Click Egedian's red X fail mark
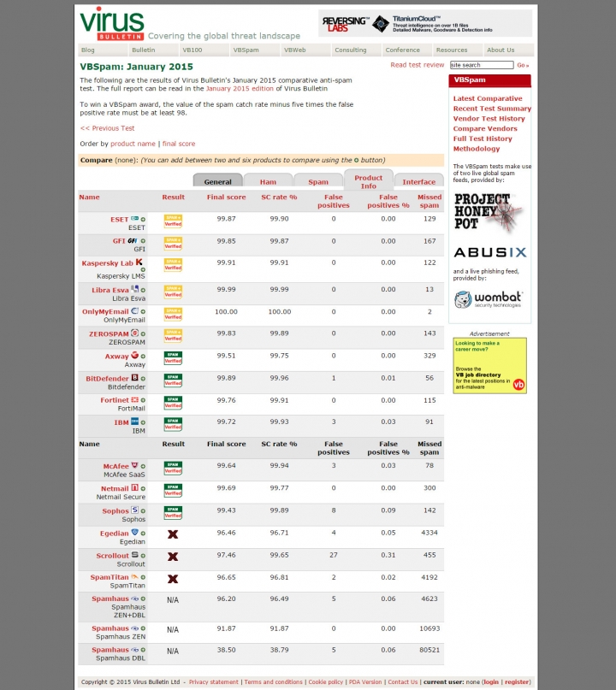Image resolution: width=616 pixels, height=690 pixels. tap(173, 534)
